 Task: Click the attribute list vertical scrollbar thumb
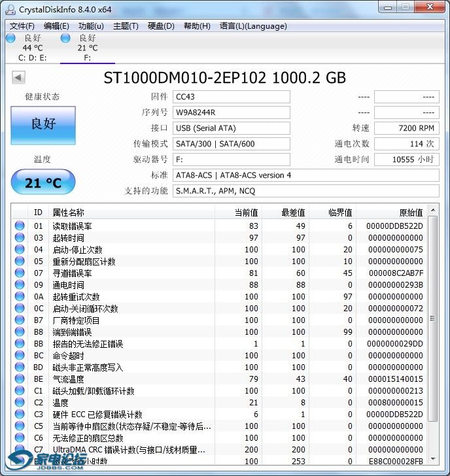point(433,319)
